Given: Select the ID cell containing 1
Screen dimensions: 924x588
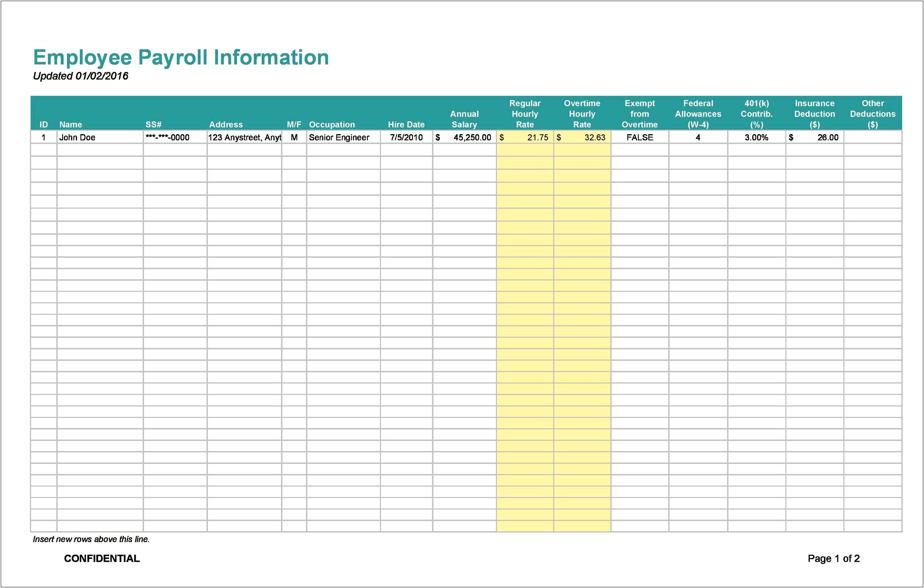Looking at the screenshot, I should tap(44, 137).
